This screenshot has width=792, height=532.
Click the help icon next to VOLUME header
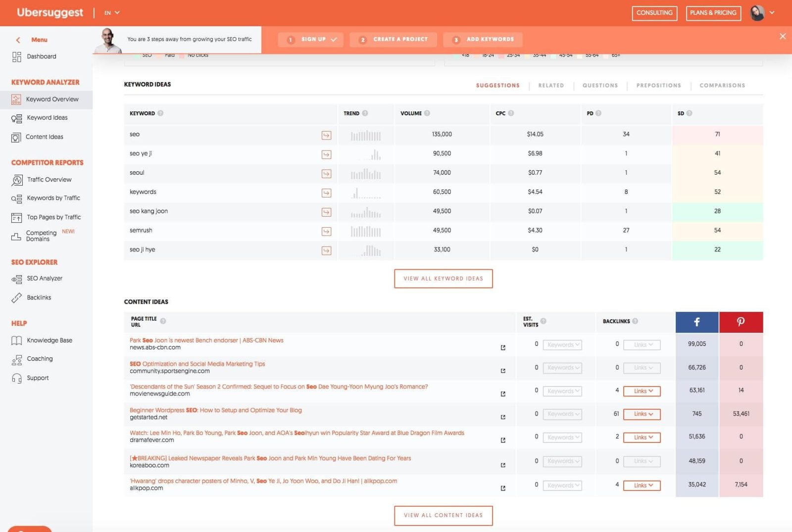tap(427, 113)
